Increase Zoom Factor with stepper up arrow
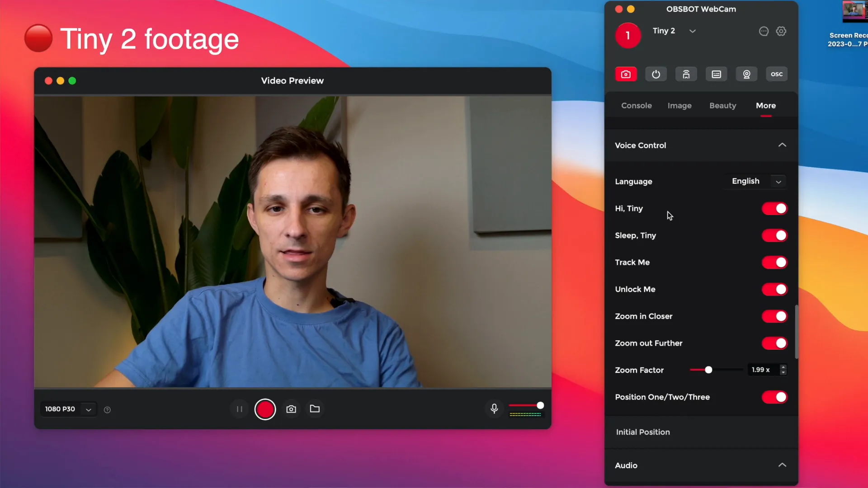Viewport: 868px width, 488px height. pos(783,367)
